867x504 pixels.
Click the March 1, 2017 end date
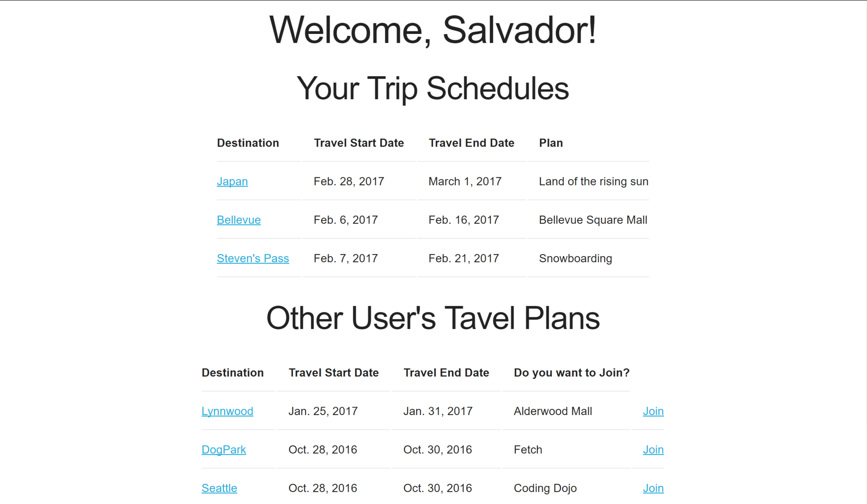point(465,181)
